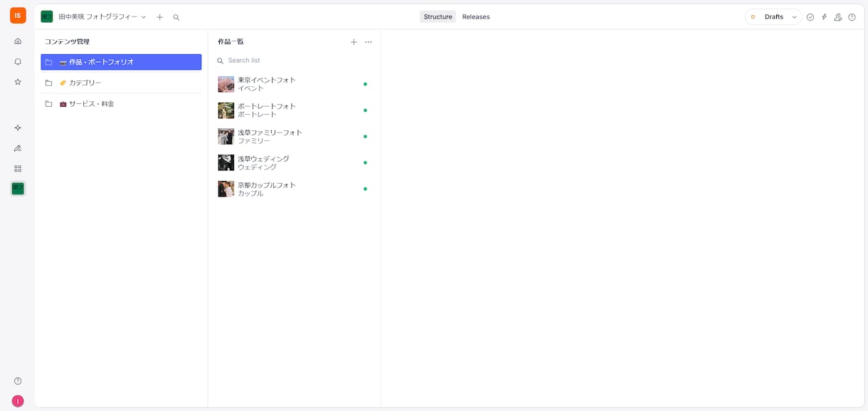Image resolution: width=868 pixels, height=411 pixels.
Task: Click published status dot for 東京イベントフォト
Action: pos(365,84)
